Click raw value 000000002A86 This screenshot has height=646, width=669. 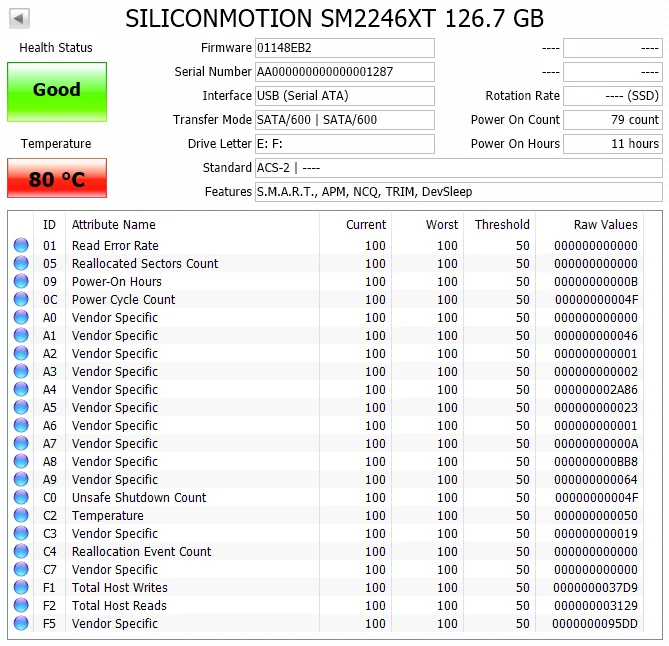click(596, 390)
